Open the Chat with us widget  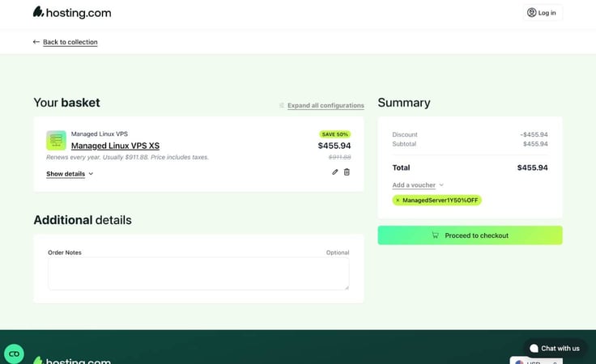(554, 348)
